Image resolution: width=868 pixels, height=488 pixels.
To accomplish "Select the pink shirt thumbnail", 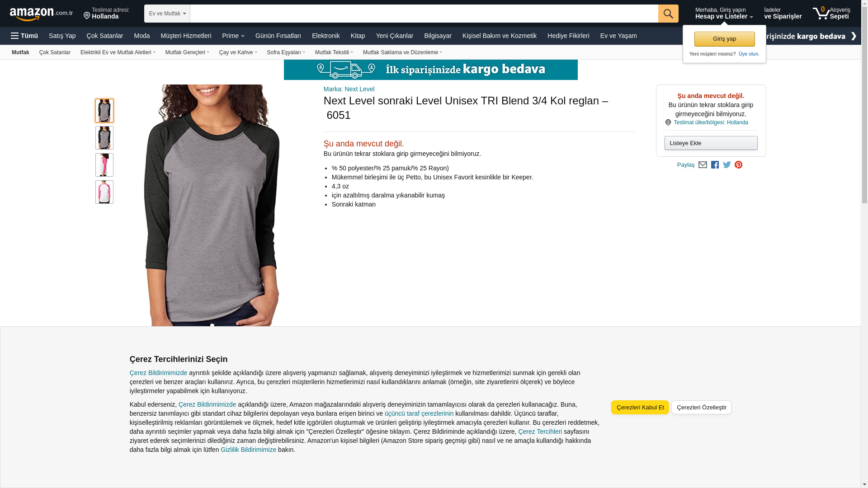I will coord(104,165).
